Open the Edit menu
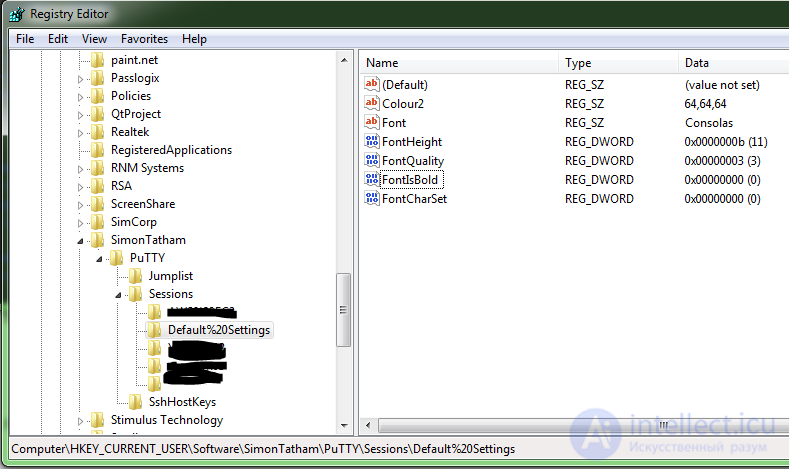Image resolution: width=789 pixels, height=469 pixels. [58, 39]
